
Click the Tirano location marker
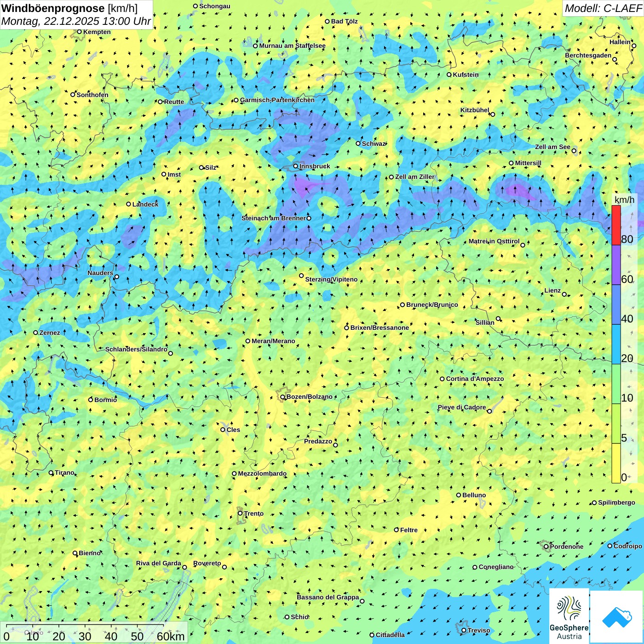pos(51,472)
